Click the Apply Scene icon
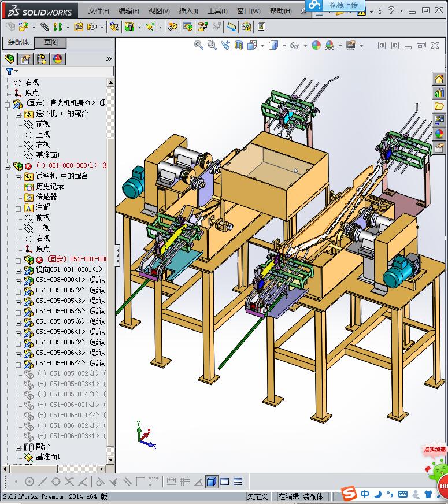The height and width of the screenshot is (504, 448). pos(329,45)
